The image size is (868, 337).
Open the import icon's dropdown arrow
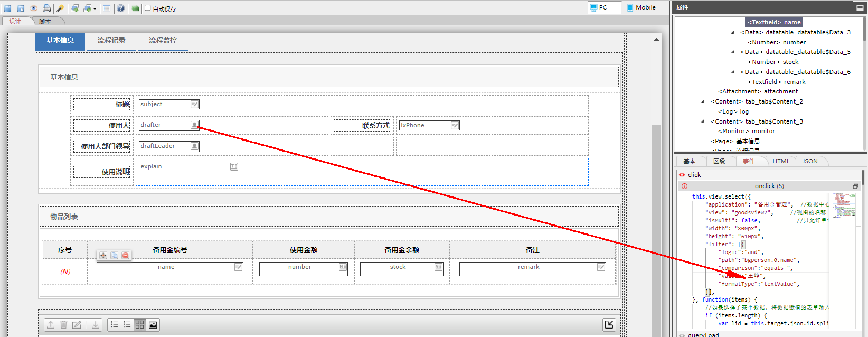(95, 8)
